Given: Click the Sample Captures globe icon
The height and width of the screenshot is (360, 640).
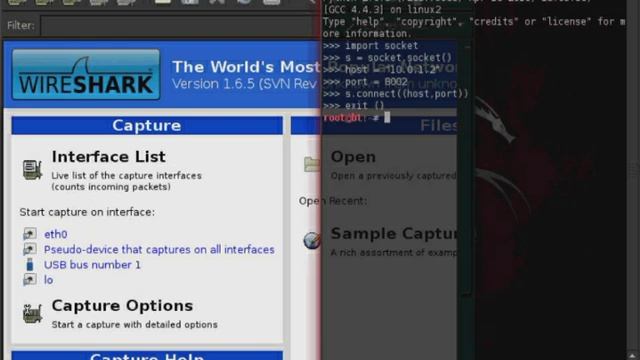Looking at the screenshot, I should click(312, 240).
